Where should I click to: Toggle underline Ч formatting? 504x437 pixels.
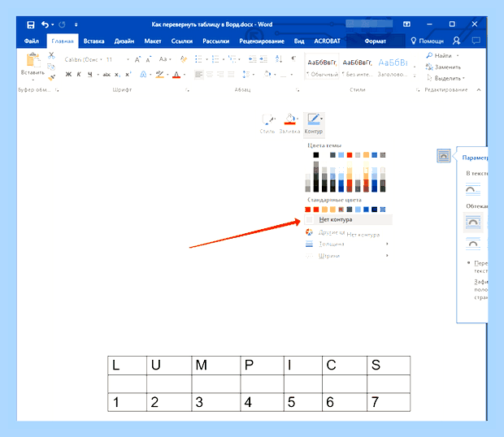click(x=90, y=75)
